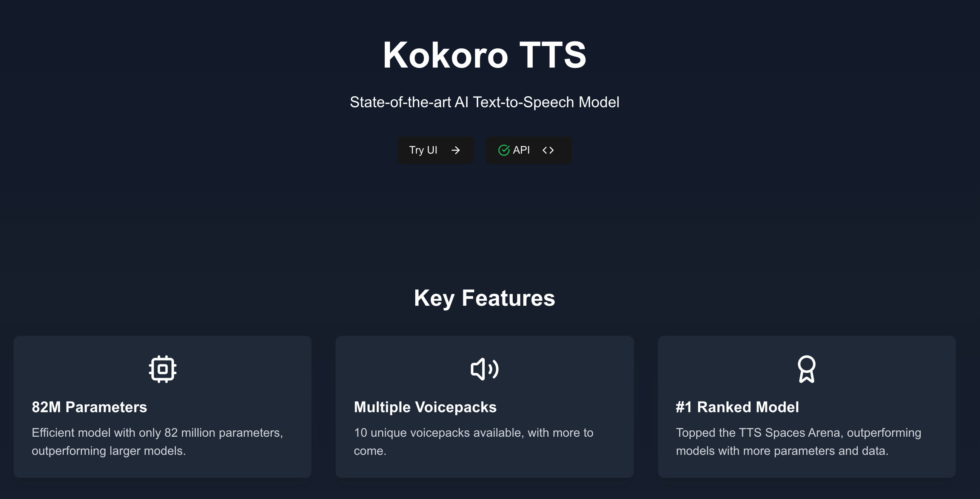Screen dimensions: 980x499
Task: Open the API button
Action: pyautogui.click(x=529, y=150)
